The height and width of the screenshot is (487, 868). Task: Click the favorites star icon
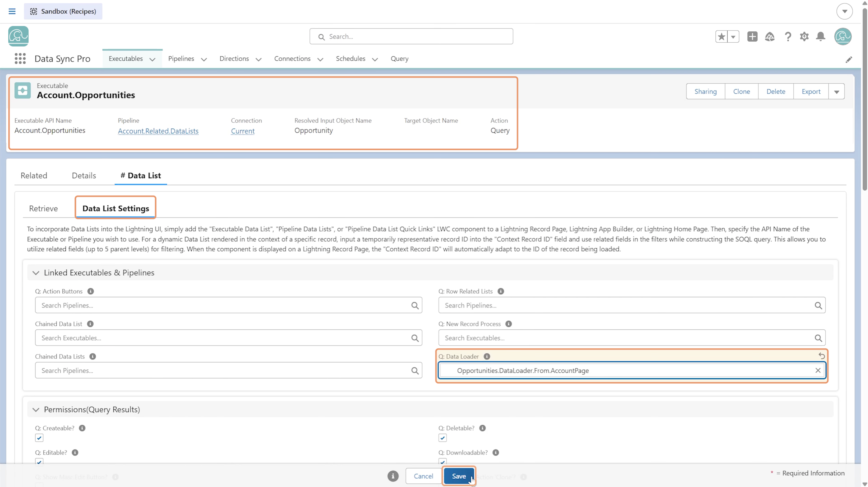point(722,36)
